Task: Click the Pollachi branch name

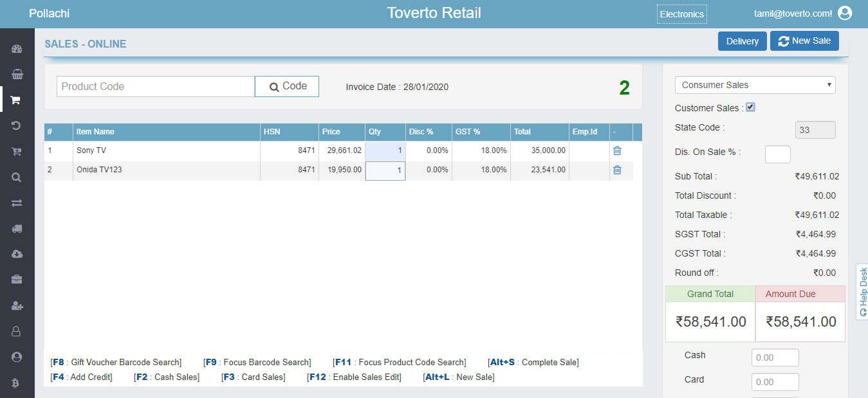Action: pos(49,14)
